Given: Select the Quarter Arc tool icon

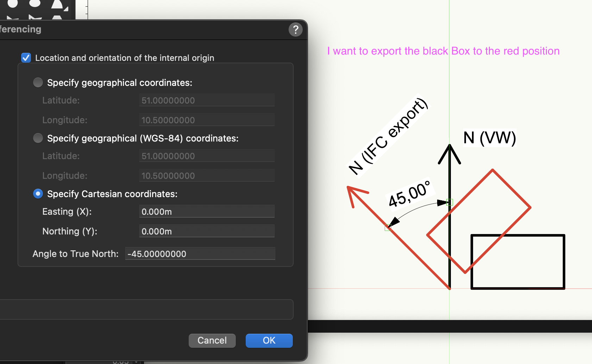Looking at the screenshot, I should [x=66, y=9].
